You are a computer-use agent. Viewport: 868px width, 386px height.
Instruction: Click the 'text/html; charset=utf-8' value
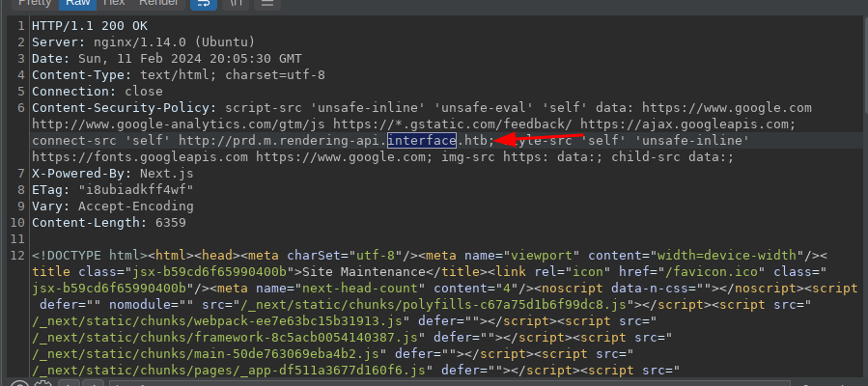pos(233,75)
